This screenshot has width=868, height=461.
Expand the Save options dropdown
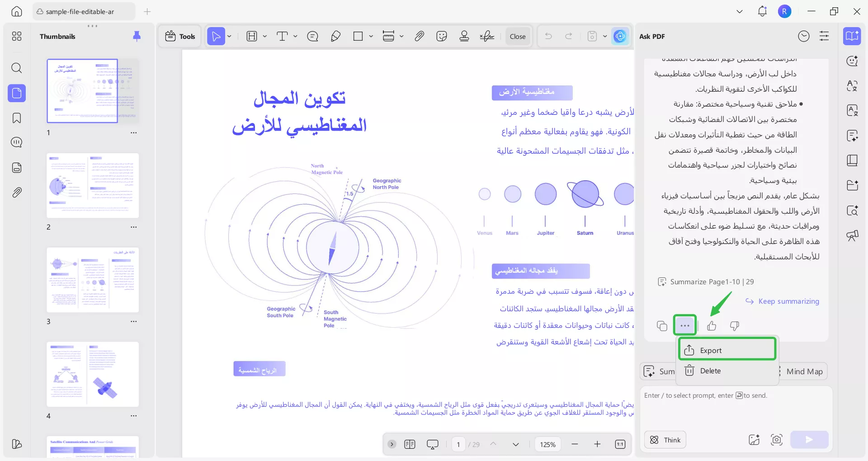[605, 36]
